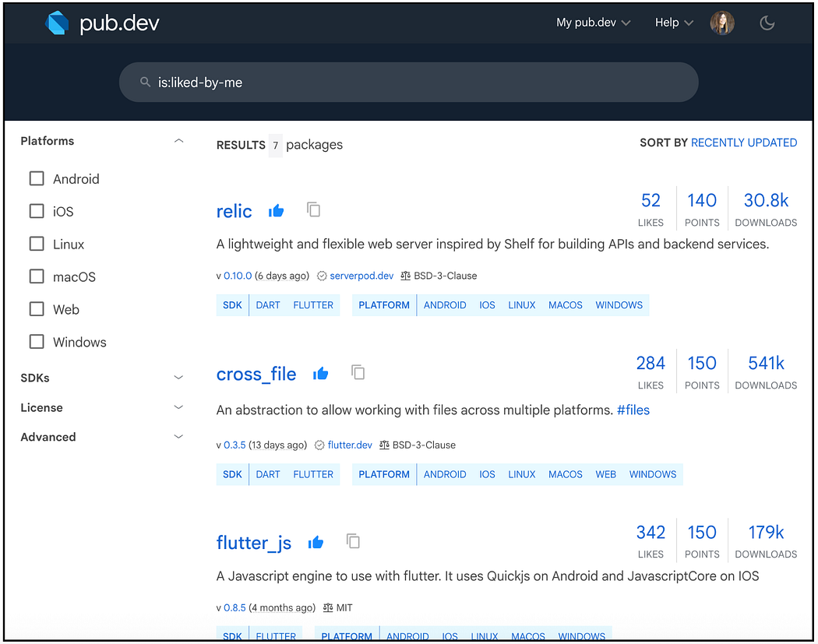The height and width of the screenshot is (644, 818).
Task: Enable the Android platform filter
Action: (36, 178)
